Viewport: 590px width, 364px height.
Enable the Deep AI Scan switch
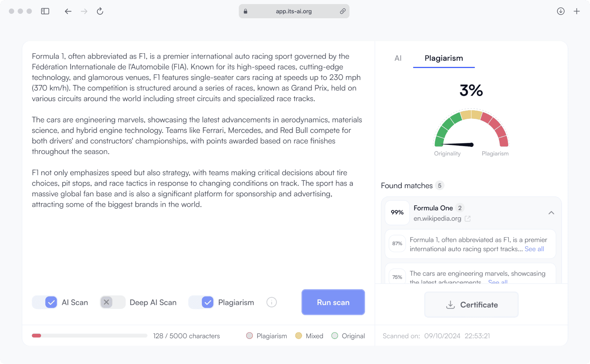coord(113,302)
